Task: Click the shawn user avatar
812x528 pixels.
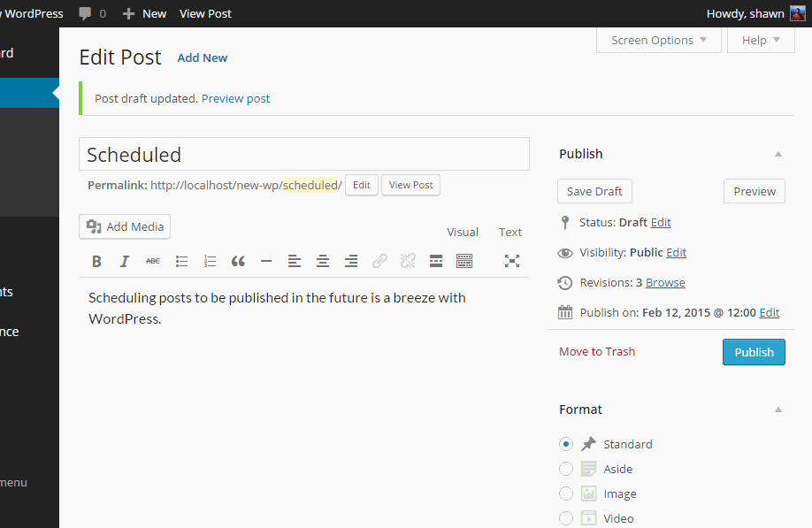Action: coord(798,13)
